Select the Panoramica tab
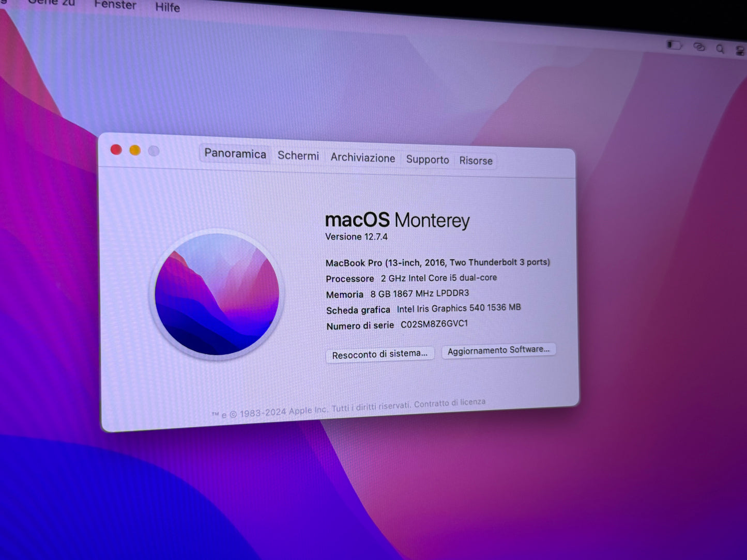The width and height of the screenshot is (747, 560). 235,153
